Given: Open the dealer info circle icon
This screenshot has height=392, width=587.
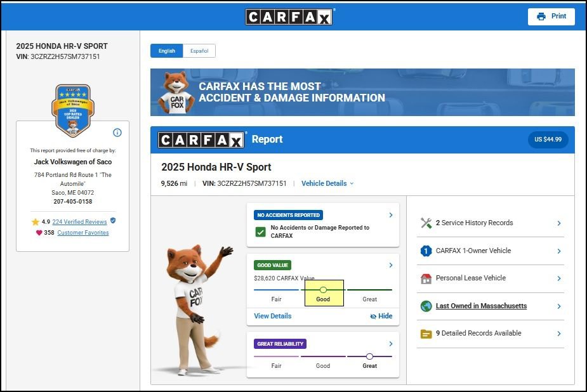Looking at the screenshot, I should (x=117, y=133).
